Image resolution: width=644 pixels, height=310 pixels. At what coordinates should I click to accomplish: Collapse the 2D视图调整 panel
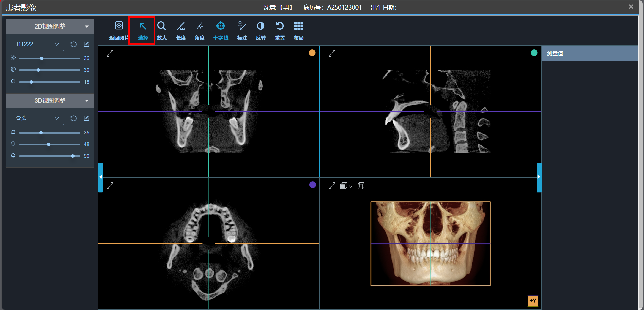coord(87,27)
